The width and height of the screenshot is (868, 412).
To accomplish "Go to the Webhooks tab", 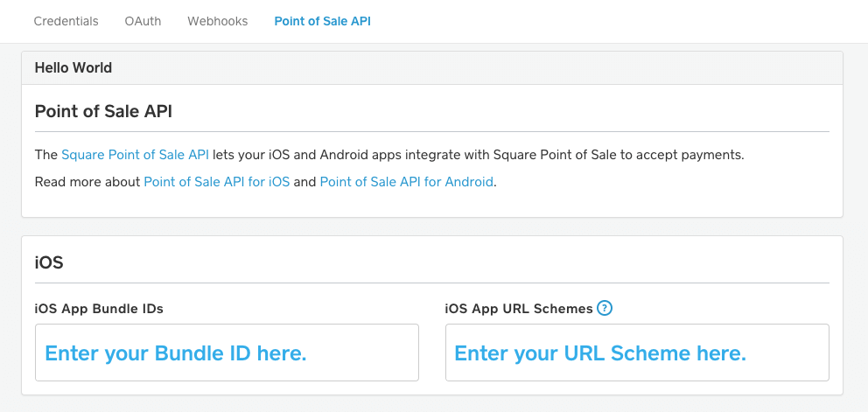I will 218,22.
